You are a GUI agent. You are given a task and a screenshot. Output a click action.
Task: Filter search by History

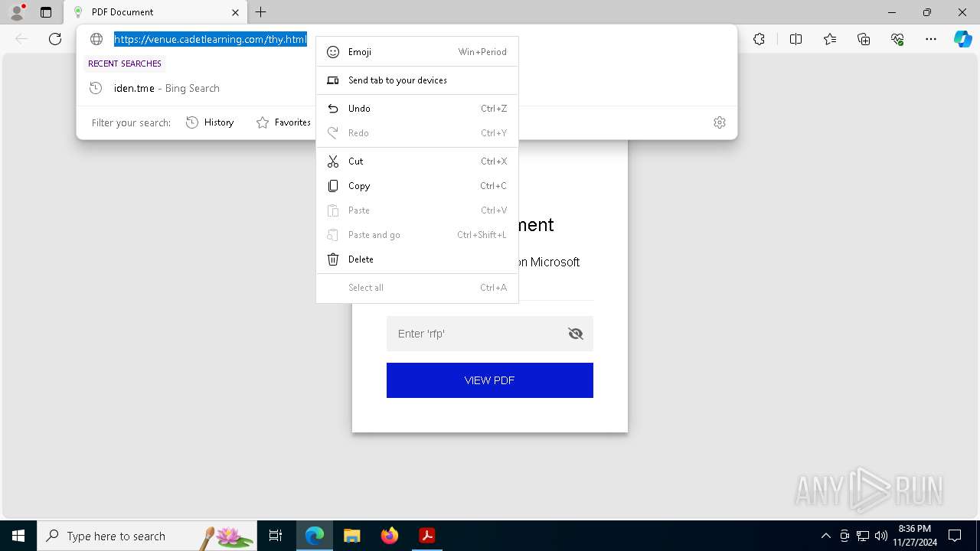210,122
